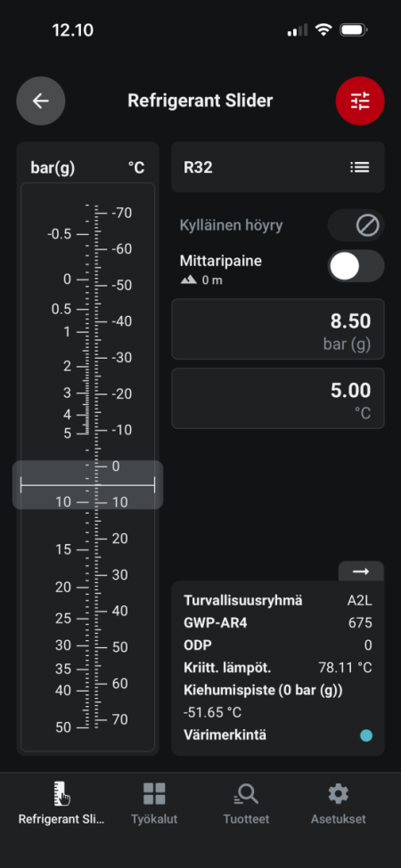The height and width of the screenshot is (868, 401).
Task: Tap the slider handle on the scale
Action: 87,485
